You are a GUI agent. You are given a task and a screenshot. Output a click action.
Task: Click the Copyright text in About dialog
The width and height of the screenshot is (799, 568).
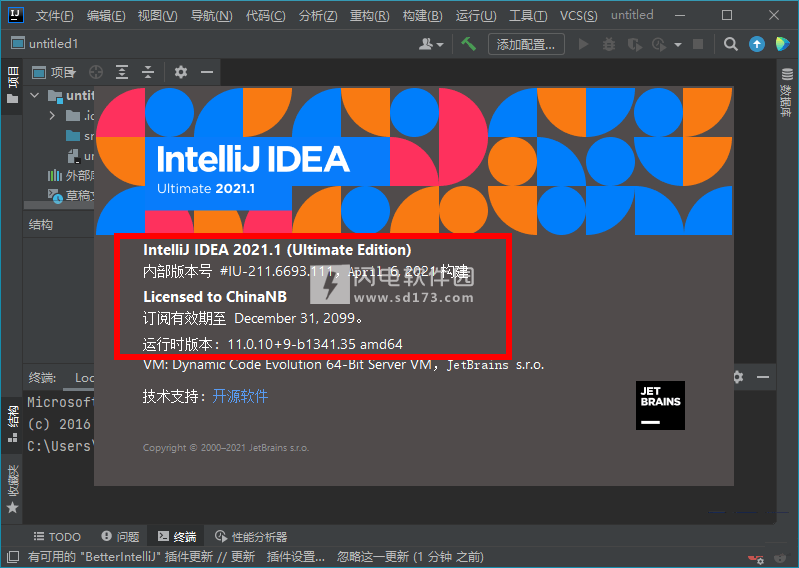tap(226, 448)
